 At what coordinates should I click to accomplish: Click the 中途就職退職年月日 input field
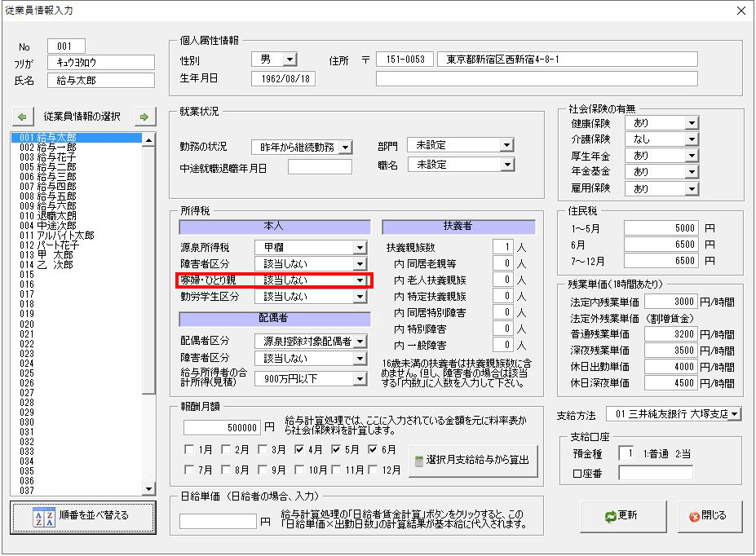click(x=320, y=167)
